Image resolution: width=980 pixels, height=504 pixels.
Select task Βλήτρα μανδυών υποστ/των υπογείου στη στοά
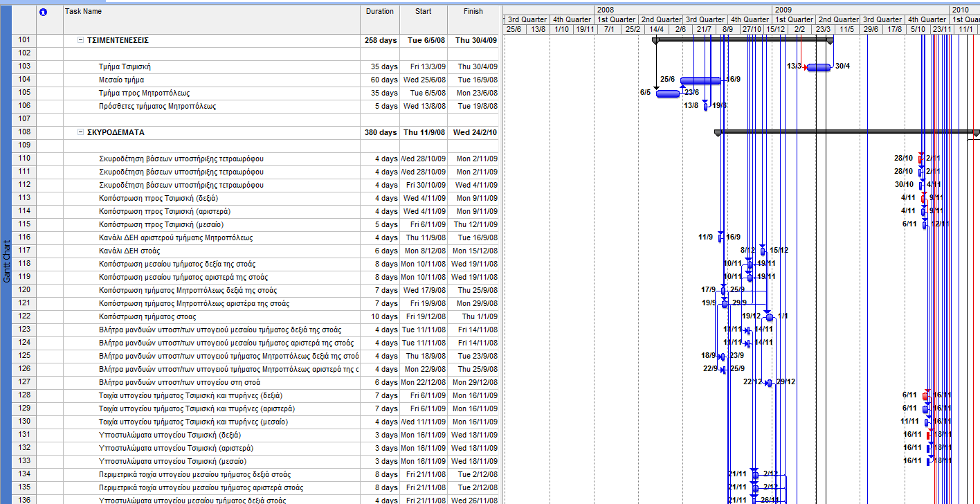point(180,382)
